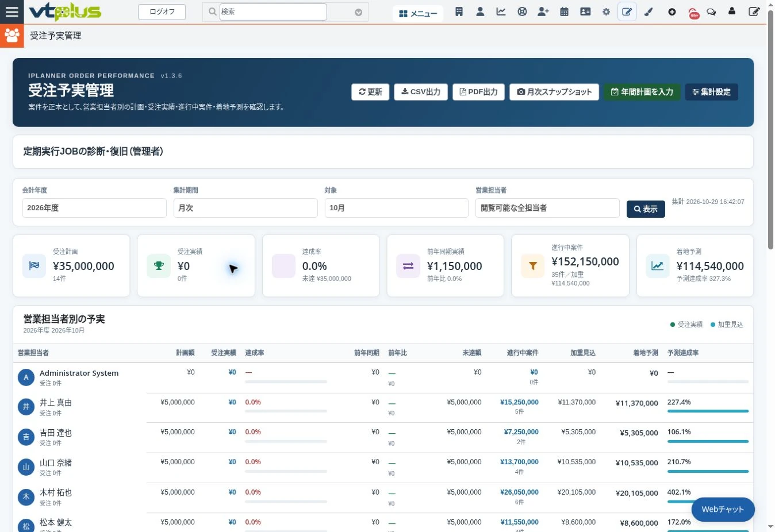Open the chat bubbles icon
775x532 pixels.
point(711,11)
